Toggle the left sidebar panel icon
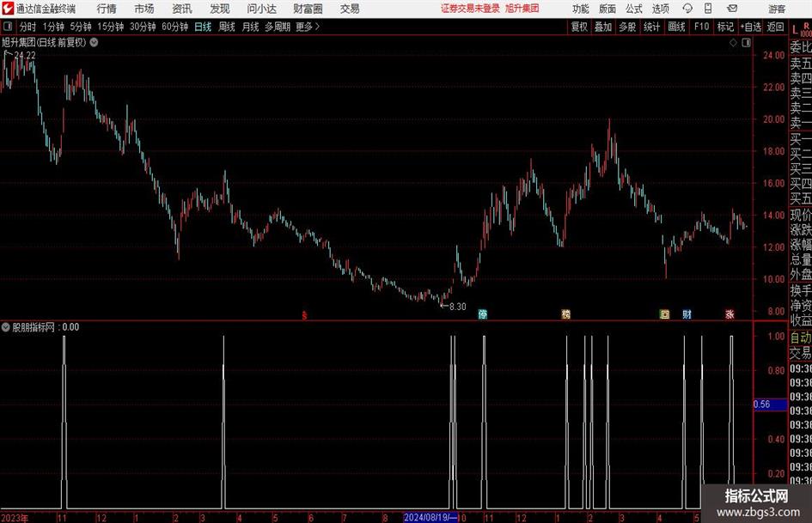This screenshot has width=812, height=523. (x=8, y=27)
